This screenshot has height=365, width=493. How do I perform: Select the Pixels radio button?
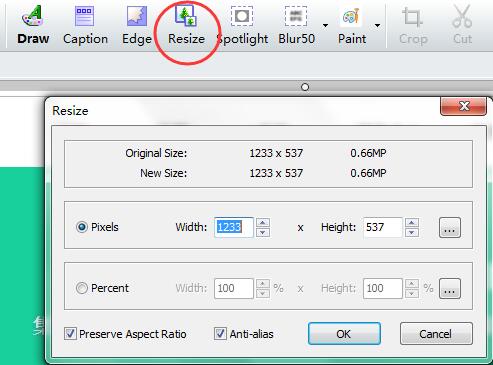point(82,227)
